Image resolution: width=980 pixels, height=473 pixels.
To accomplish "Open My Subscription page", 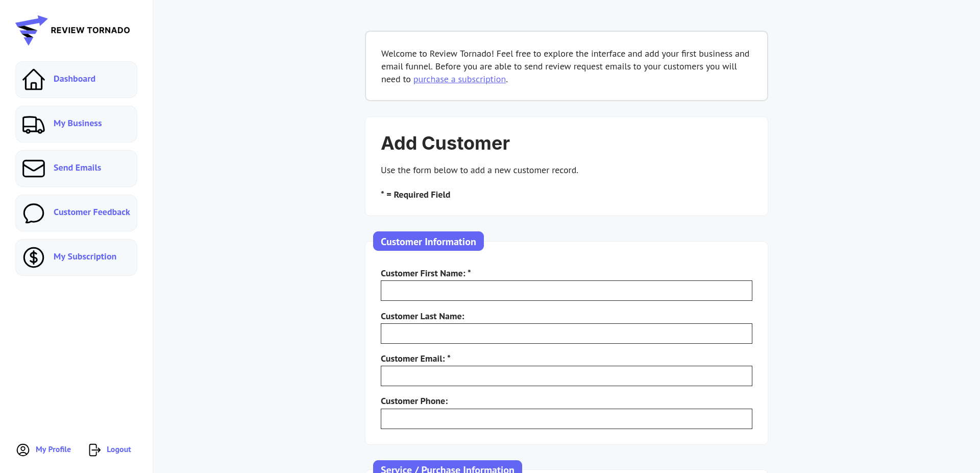I will coord(85,257).
